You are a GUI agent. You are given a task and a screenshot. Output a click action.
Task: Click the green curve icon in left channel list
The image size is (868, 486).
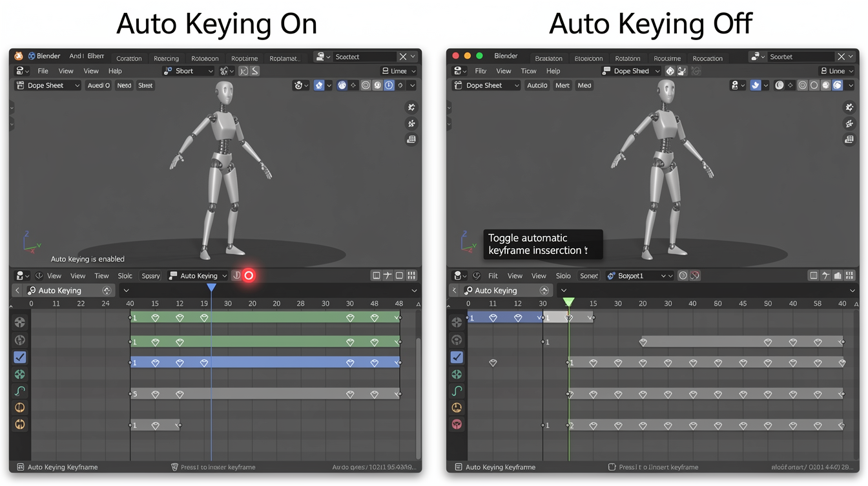20,391
